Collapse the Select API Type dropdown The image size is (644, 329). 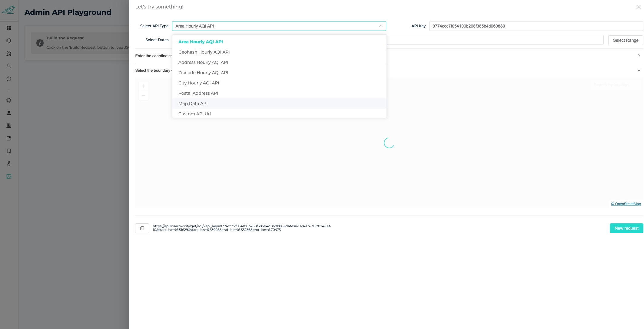click(x=380, y=26)
